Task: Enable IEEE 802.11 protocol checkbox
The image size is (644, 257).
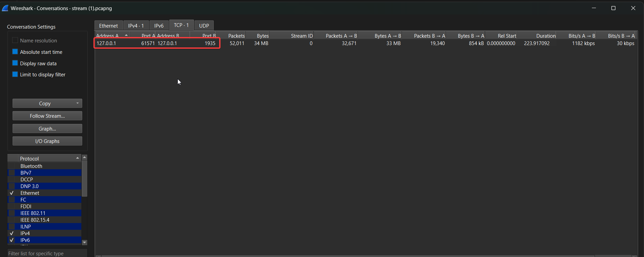Action: 12,213
